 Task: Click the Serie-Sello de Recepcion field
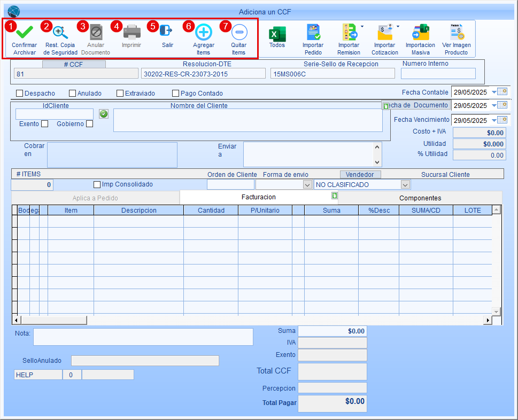point(333,74)
